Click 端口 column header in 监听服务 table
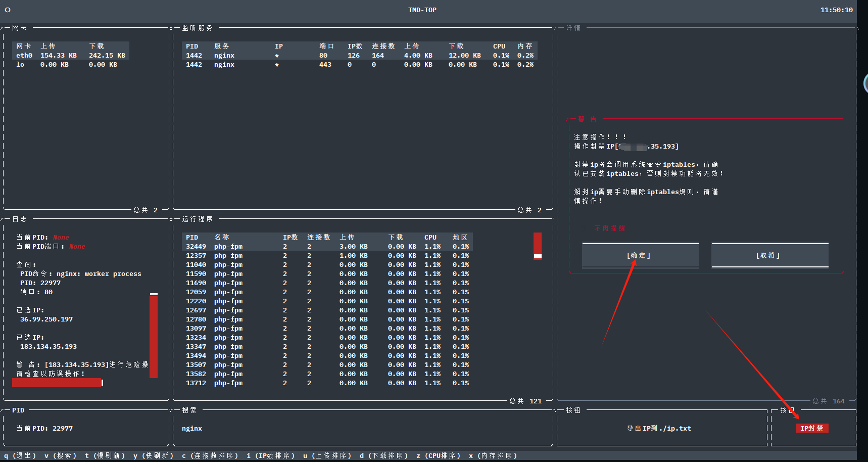868x462 pixels. (x=327, y=47)
